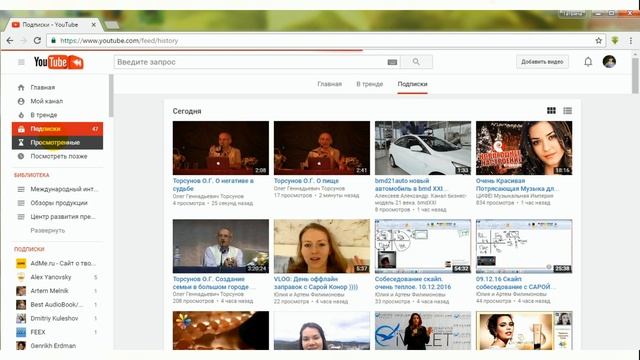Viewport: 640px width, 360px height.
Task: Open the AdMe.ru subscription channel
Action: (57, 263)
